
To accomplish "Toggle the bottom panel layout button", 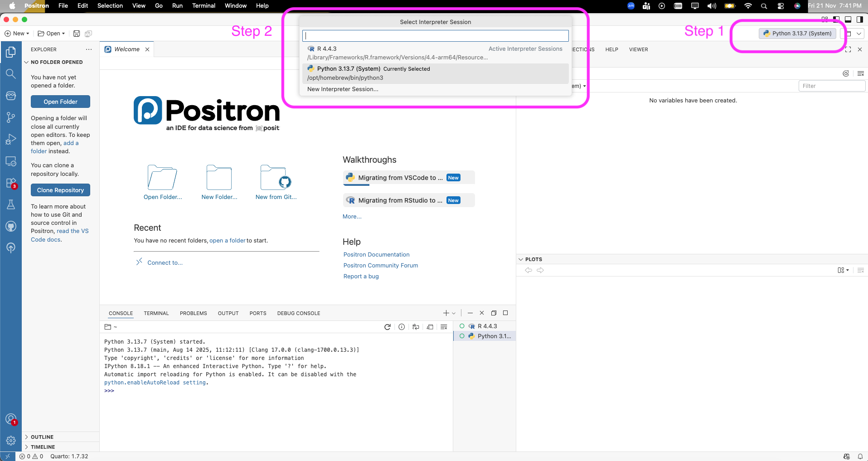I will point(848,19).
